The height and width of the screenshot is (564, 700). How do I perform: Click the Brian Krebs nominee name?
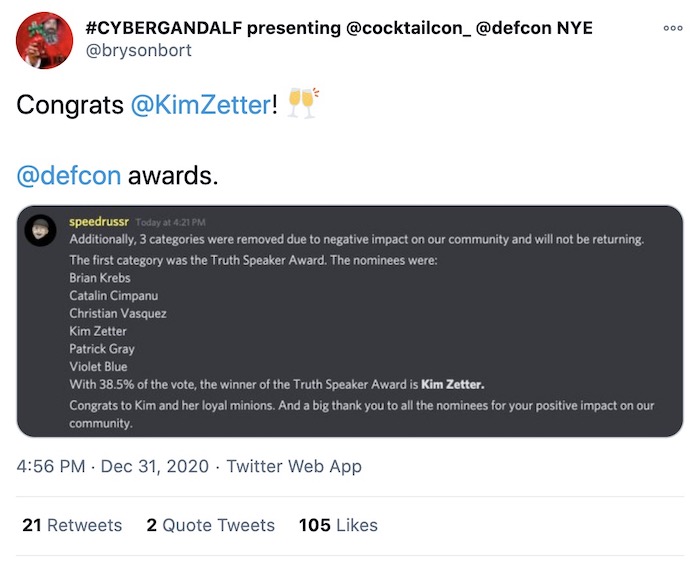100,277
